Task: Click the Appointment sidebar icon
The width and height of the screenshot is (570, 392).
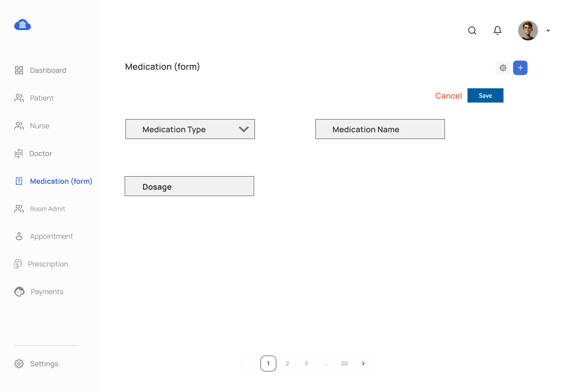Action: [x=19, y=236]
